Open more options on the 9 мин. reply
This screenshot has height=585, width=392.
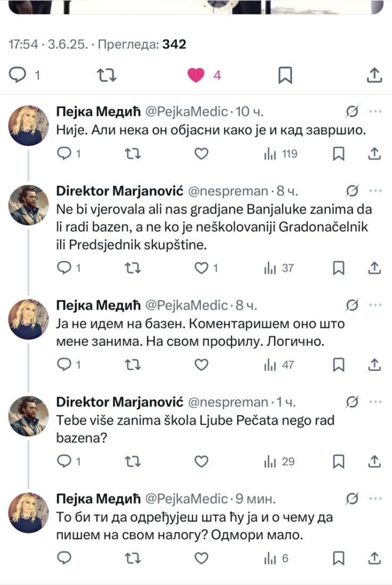click(x=375, y=499)
